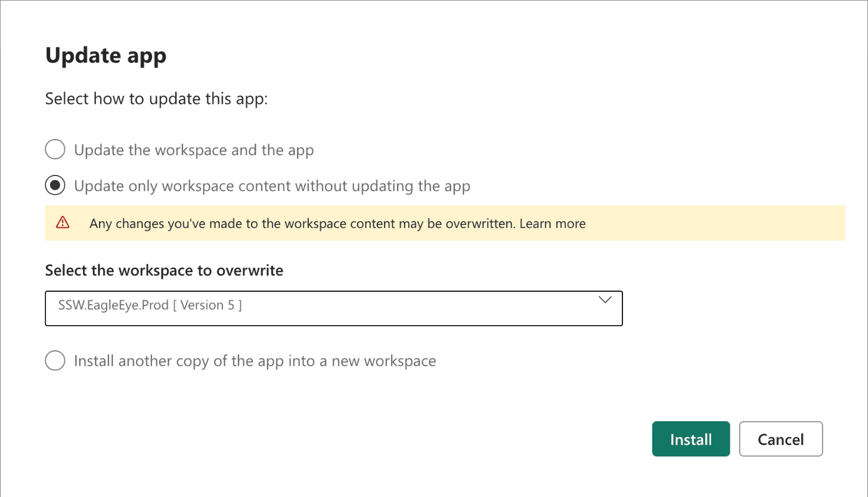
Task: Click the Cancel button
Action: 781,439
